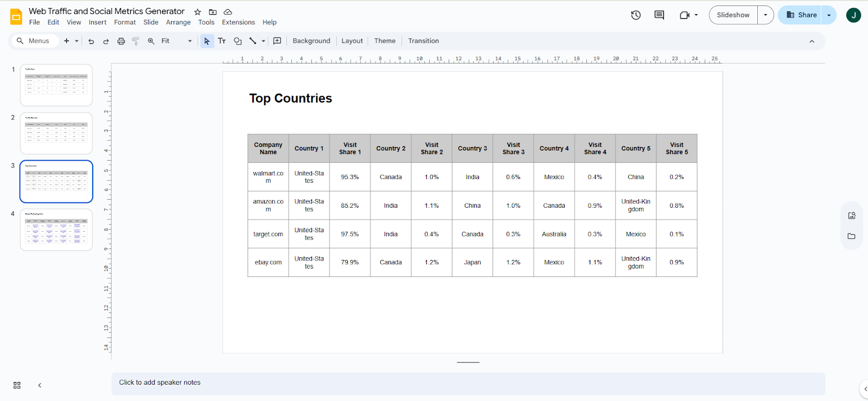The image size is (868, 401).
Task: Show the side panel arrow
Action: (865, 389)
